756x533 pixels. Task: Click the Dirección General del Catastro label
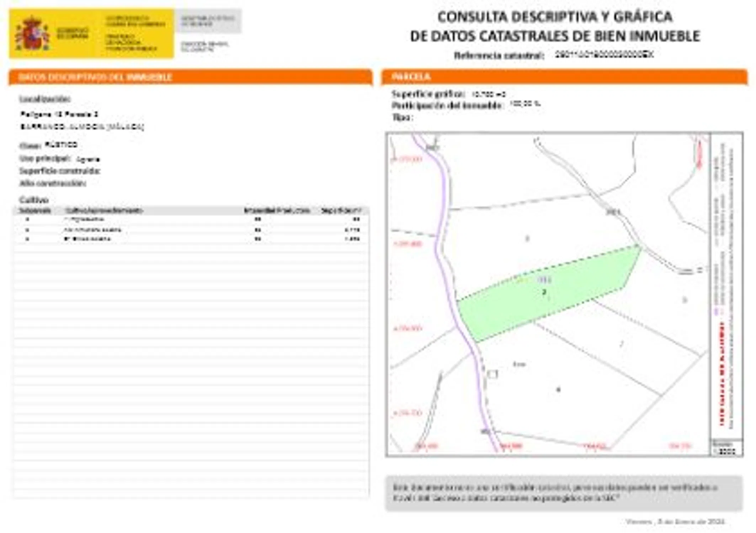(204, 46)
